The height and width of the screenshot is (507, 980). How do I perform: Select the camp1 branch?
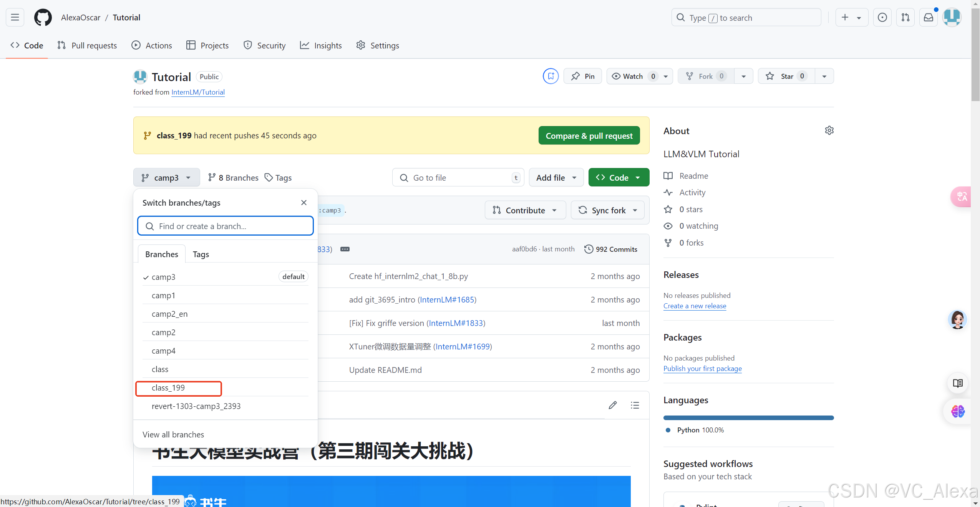pos(226,296)
